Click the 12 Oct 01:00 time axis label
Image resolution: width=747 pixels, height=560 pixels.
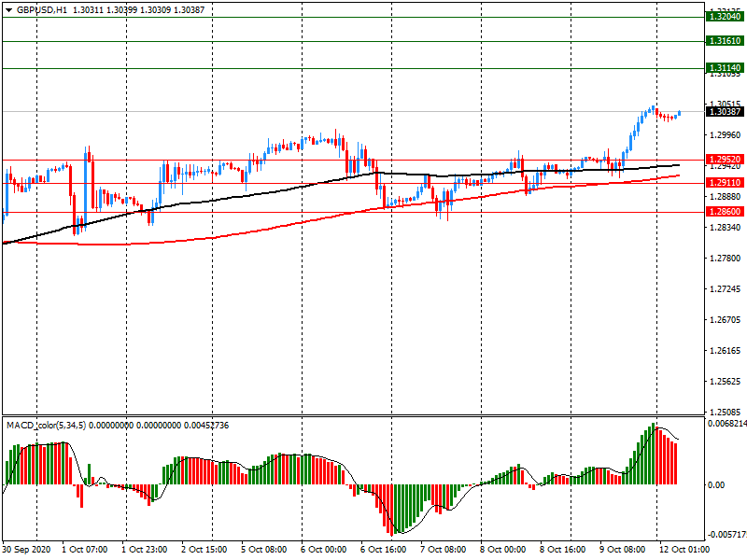(x=684, y=550)
